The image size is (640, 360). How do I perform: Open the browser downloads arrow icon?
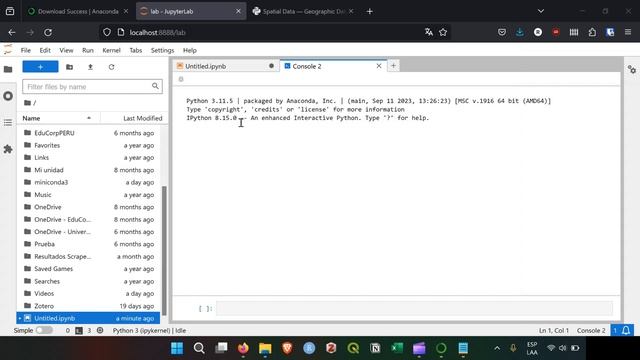tap(520, 32)
